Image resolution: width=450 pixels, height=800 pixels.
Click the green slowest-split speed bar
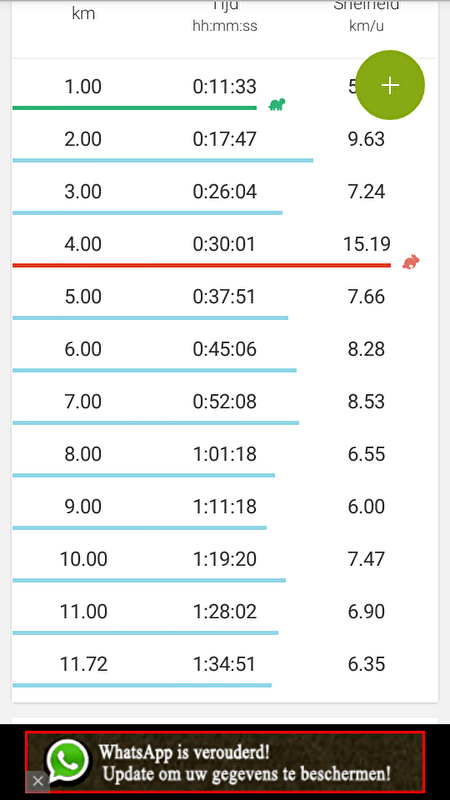point(134,108)
